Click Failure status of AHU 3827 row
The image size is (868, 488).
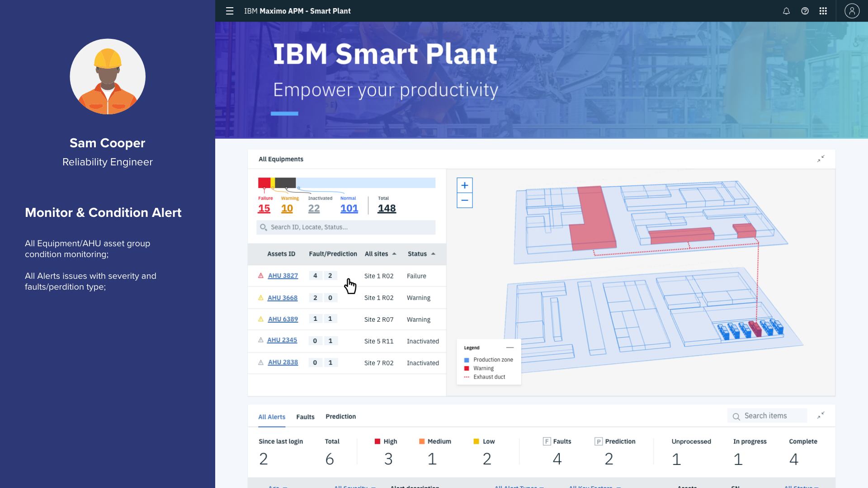coord(416,276)
